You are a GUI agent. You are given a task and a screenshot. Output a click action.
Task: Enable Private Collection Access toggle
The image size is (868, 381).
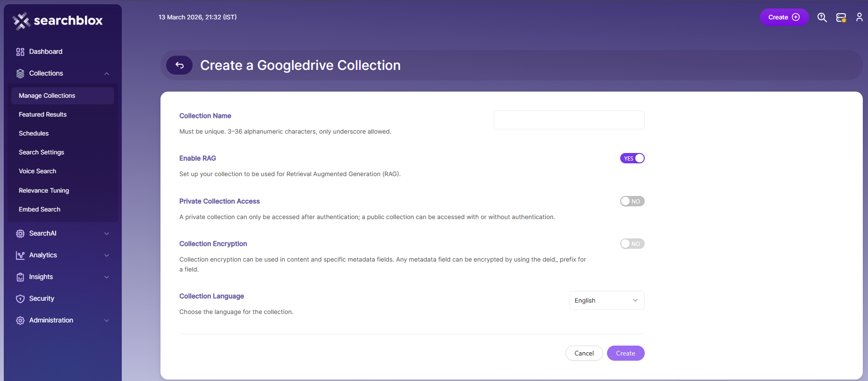pos(632,201)
